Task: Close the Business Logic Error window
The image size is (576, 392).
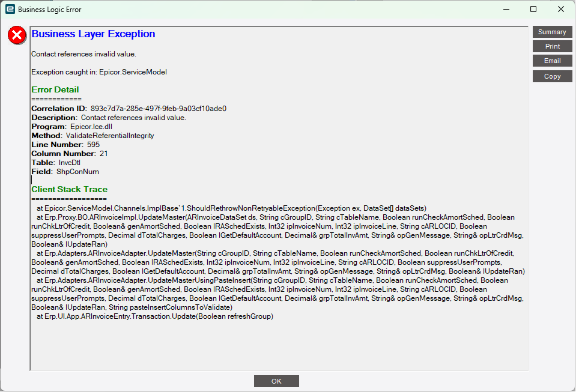Action: [x=560, y=9]
